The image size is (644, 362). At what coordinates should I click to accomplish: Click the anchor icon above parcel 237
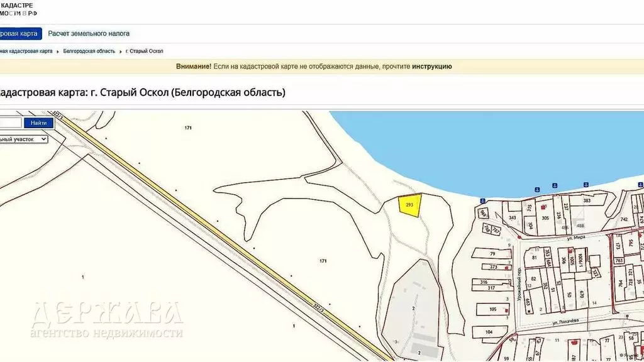pos(555,185)
